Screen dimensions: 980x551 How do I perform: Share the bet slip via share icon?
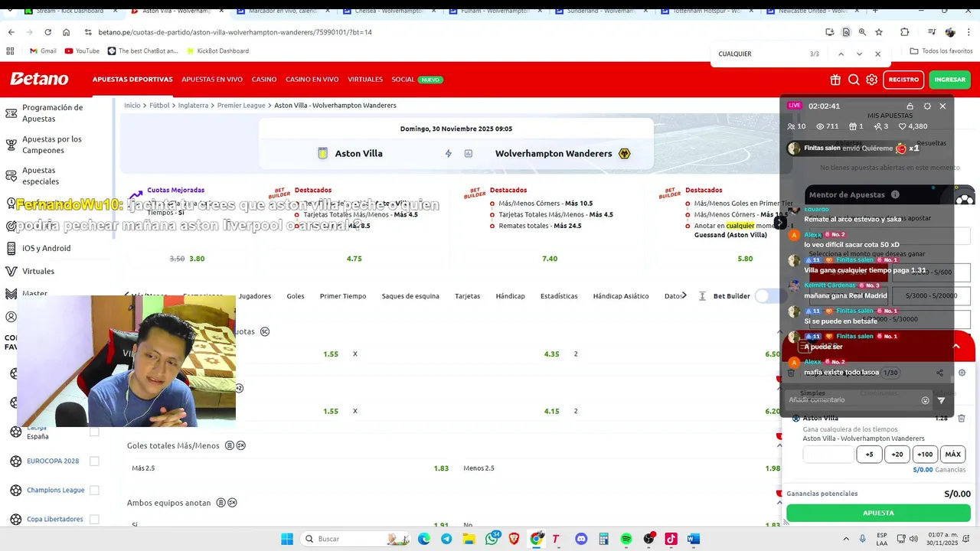[939, 373]
